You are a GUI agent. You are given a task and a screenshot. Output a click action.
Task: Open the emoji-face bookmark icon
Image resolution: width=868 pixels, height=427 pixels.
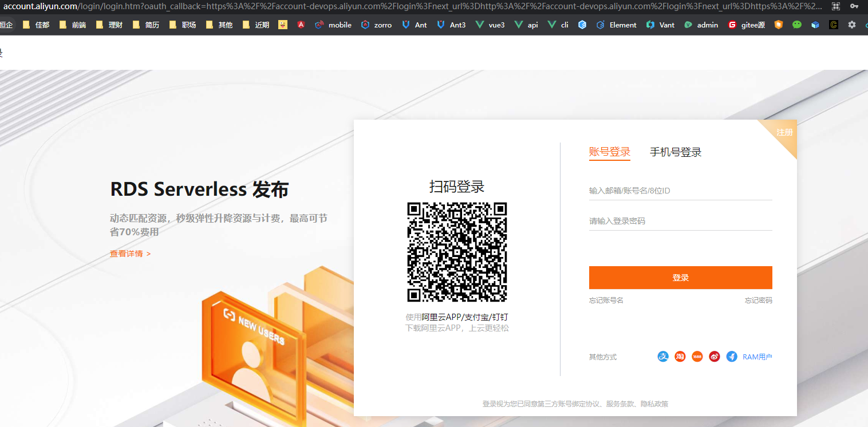(283, 25)
